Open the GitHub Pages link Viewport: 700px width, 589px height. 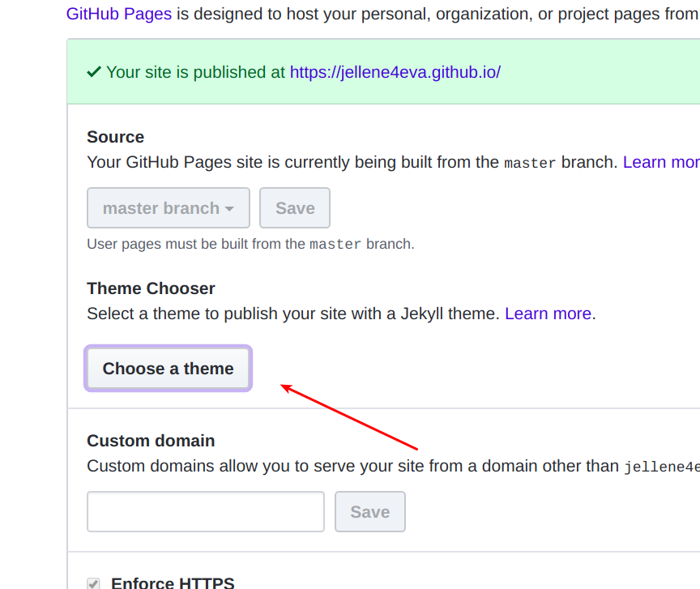119,14
